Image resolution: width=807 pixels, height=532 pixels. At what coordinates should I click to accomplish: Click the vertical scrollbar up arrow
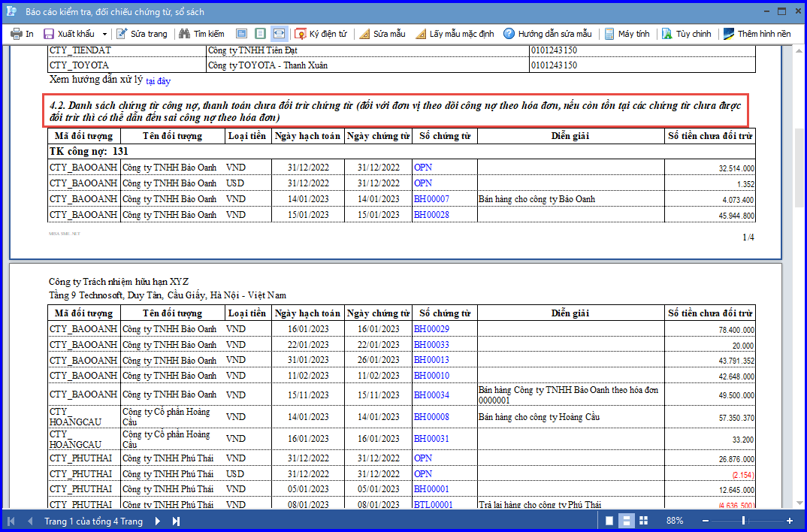pyautogui.click(x=799, y=51)
